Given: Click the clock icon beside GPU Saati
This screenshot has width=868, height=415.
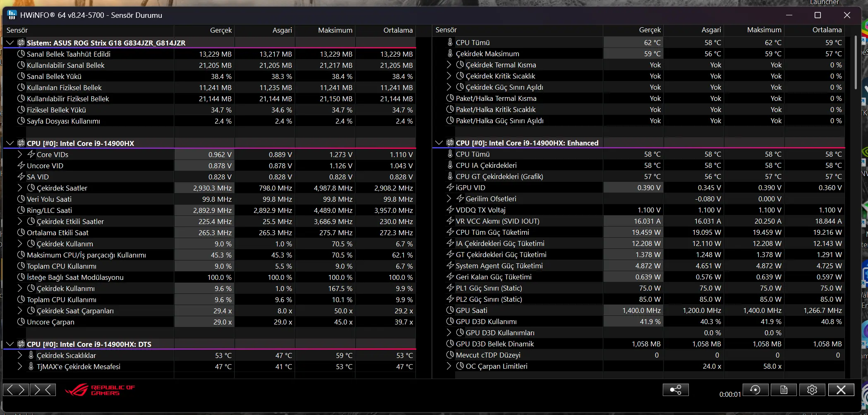Looking at the screenshot, I should 450,310.
